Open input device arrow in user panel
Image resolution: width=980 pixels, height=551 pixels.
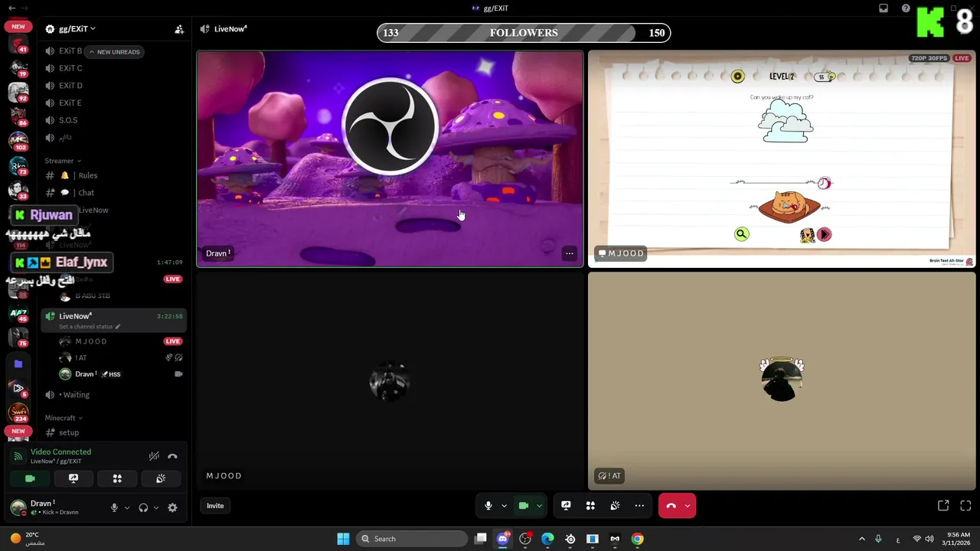[x=127, y=507]
